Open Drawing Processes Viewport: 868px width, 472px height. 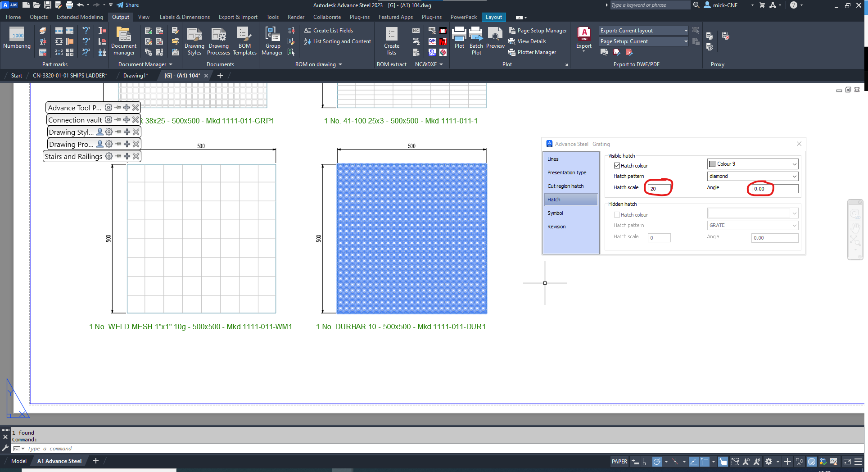coord(218,40)
